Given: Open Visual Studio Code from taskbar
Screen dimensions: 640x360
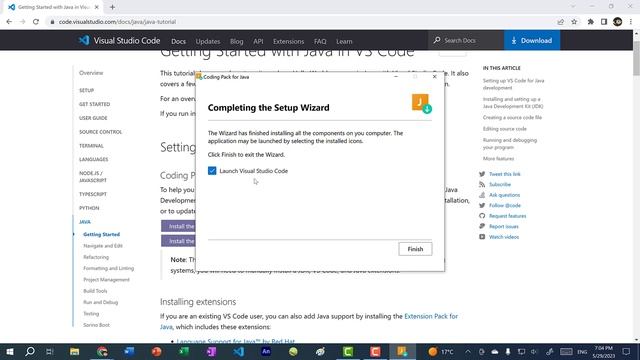Looking at the screenshot, I should coord(238,351).
